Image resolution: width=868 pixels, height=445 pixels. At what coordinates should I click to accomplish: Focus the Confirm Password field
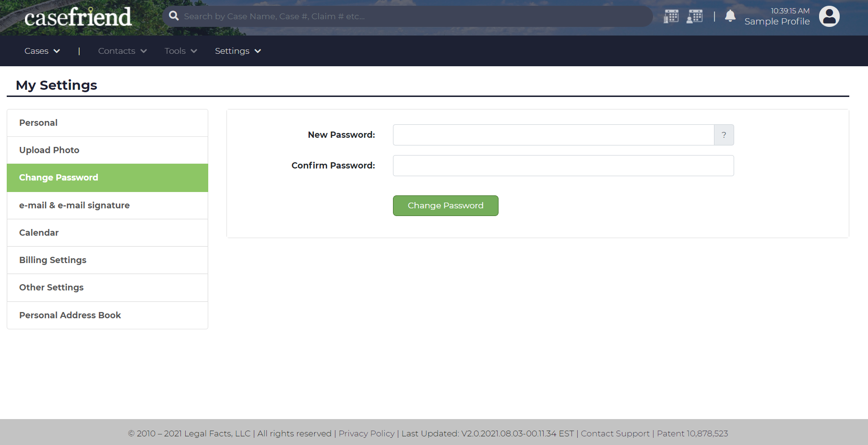tap(563, 166)
